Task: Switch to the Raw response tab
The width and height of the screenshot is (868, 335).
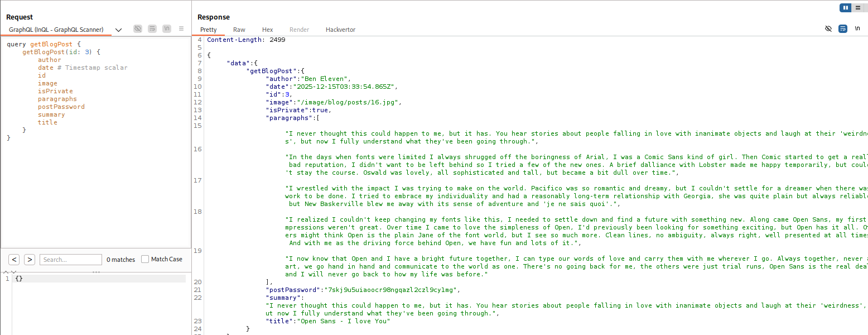Action: pos(239,30)
